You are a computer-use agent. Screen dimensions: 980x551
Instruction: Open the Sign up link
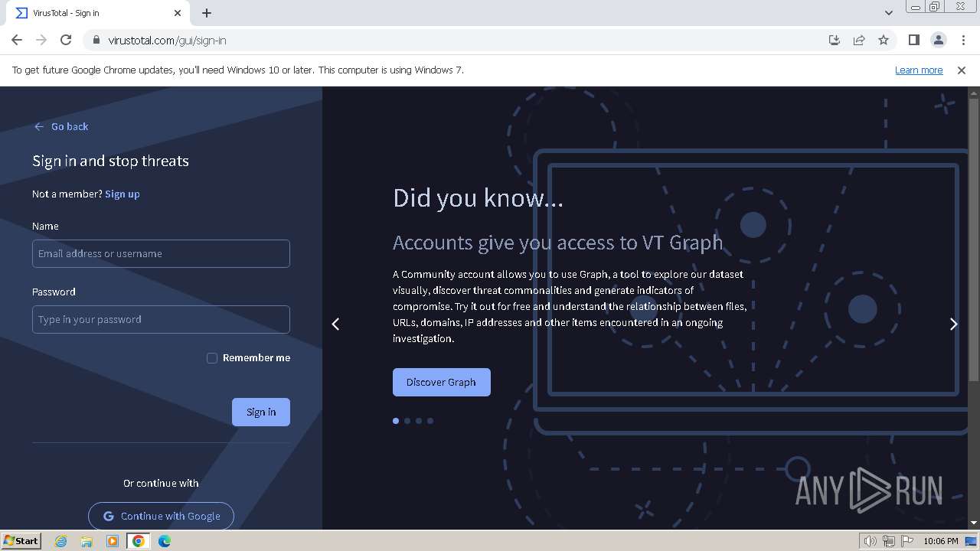[x=122, y=194]
